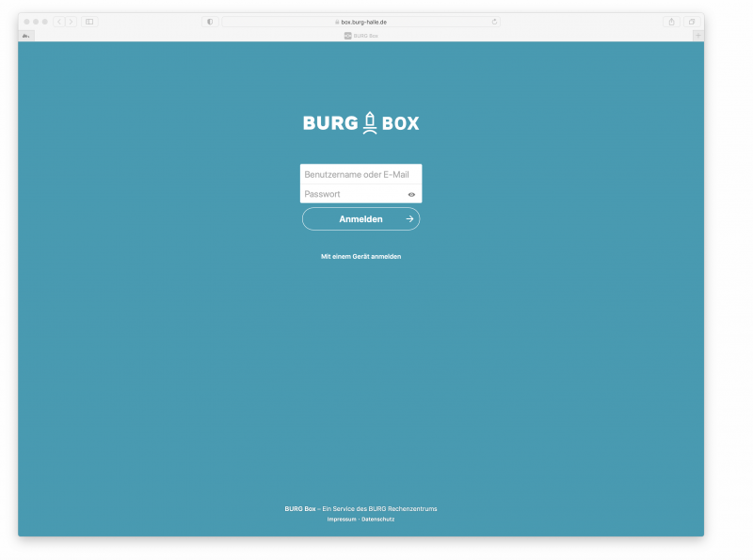The width and height of the screenshot is (753, 560).
Task: Show the tab overview in Safari
Action: coord(692,22)
